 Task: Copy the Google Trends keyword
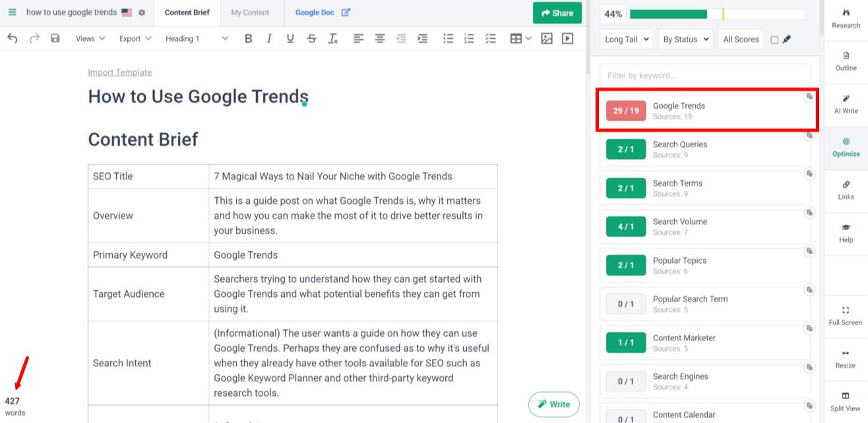[810, 97]
